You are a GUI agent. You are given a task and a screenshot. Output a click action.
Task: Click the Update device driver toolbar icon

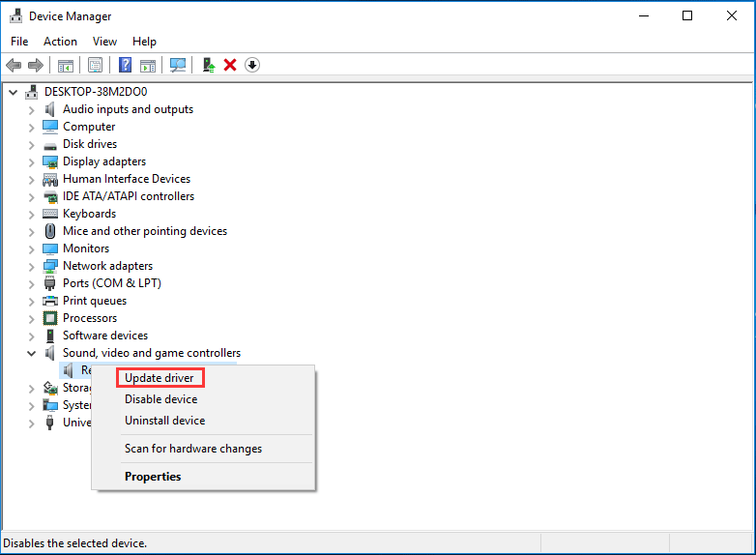[x=208, y=65]
